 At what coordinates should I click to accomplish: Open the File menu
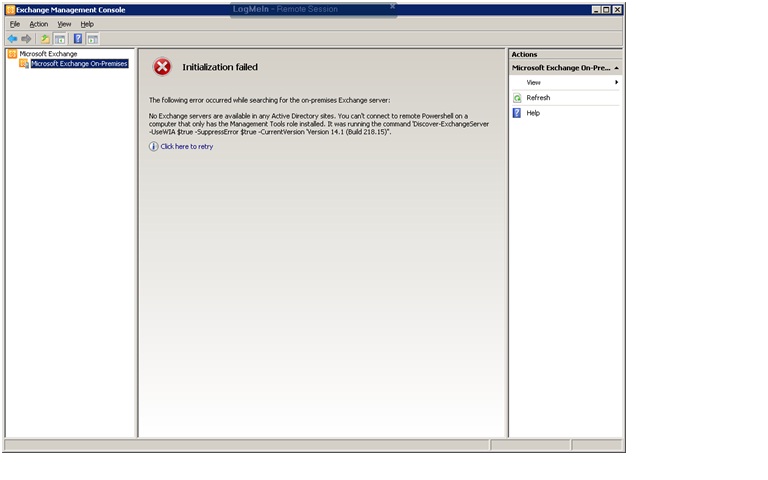tap(15, 24)
